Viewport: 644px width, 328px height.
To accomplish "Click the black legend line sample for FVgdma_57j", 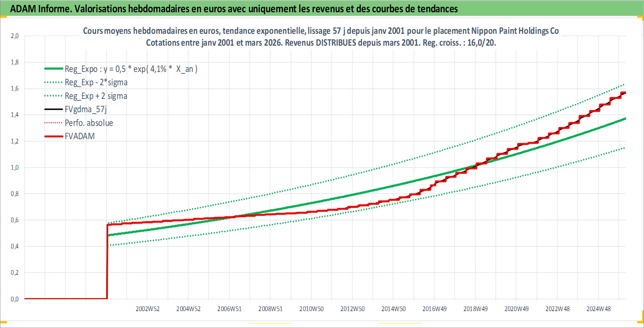I will pyautogui.click(x=54, y=109).
